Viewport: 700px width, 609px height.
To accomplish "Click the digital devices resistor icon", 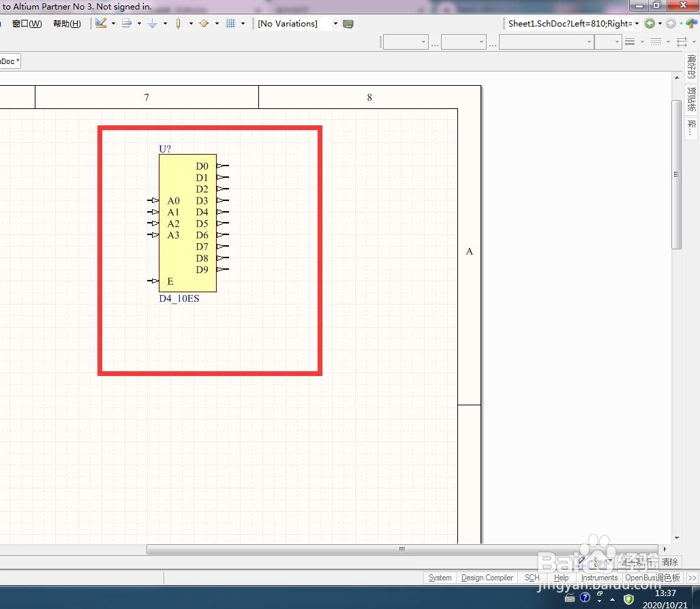I will click(178, 23).
